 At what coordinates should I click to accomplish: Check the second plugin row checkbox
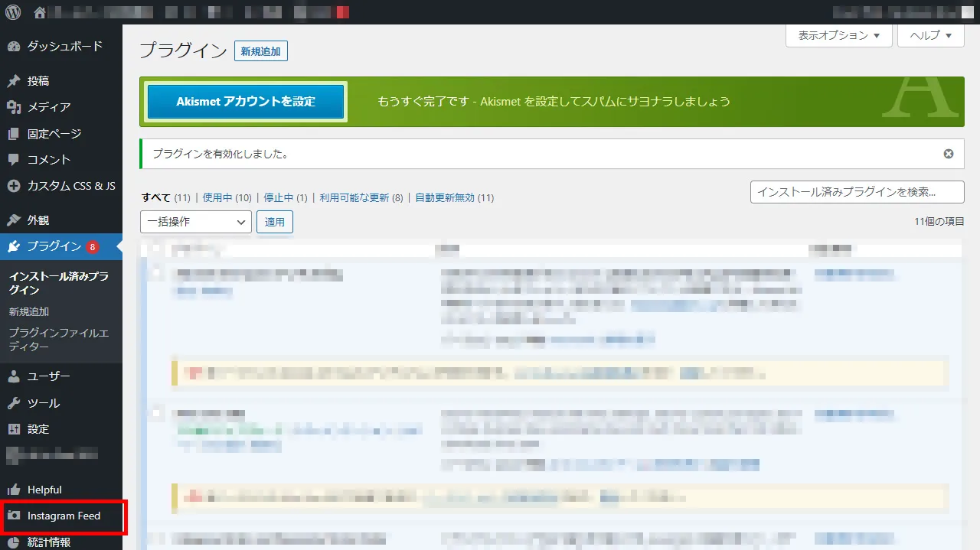[x=157, y=413]
